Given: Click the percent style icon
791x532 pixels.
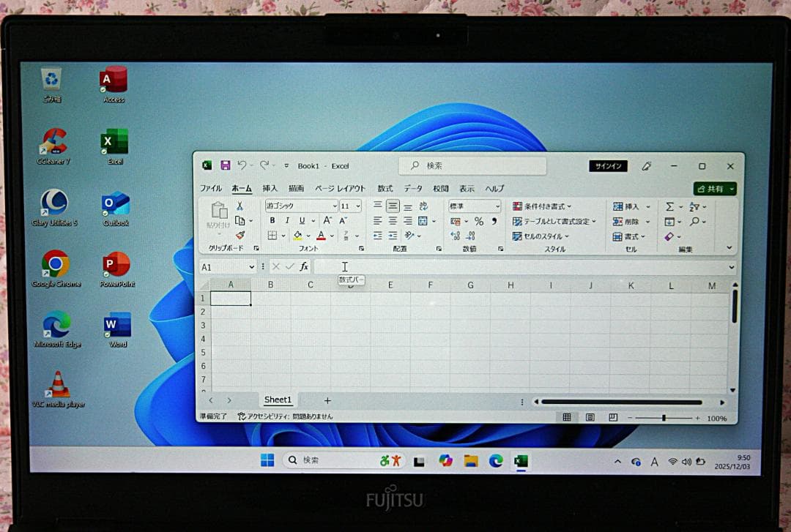Looking at the screenshot, I should [x=478, y=222].
